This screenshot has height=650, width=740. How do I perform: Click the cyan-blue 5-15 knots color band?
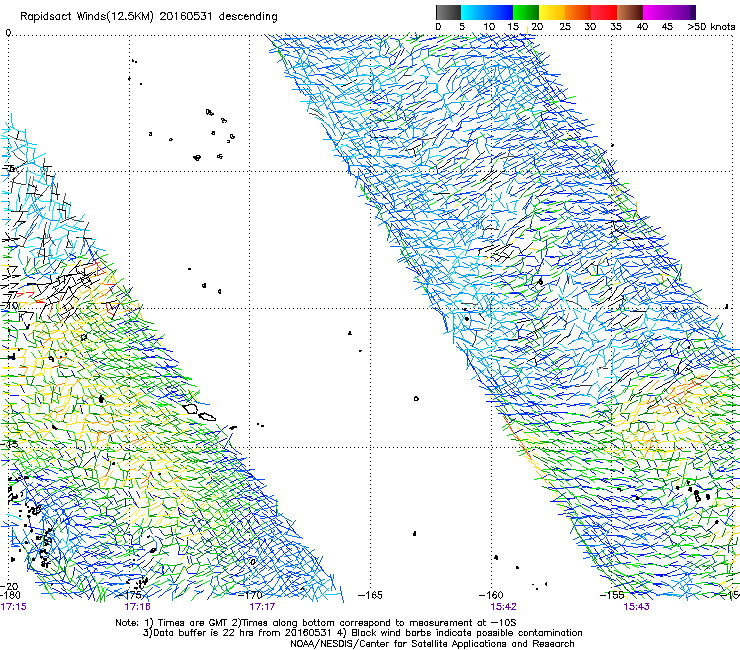[487, 12]
